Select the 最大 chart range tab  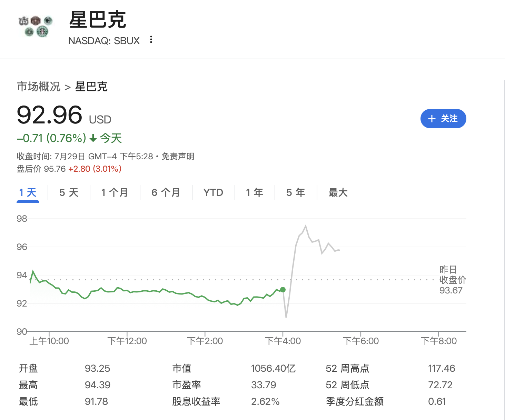[x=338, y=192]
